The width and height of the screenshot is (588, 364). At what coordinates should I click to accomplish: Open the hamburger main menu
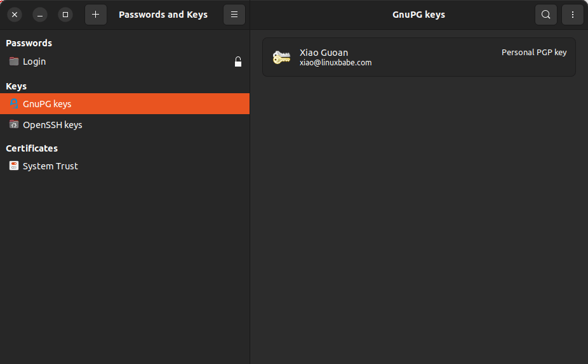coord(234,15)
